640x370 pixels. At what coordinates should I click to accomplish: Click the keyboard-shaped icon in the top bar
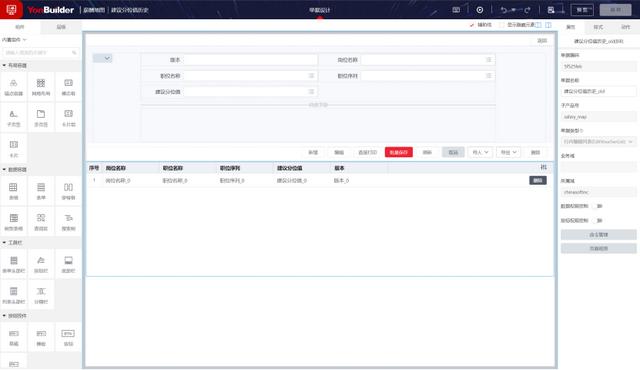(x=456, y=10)
